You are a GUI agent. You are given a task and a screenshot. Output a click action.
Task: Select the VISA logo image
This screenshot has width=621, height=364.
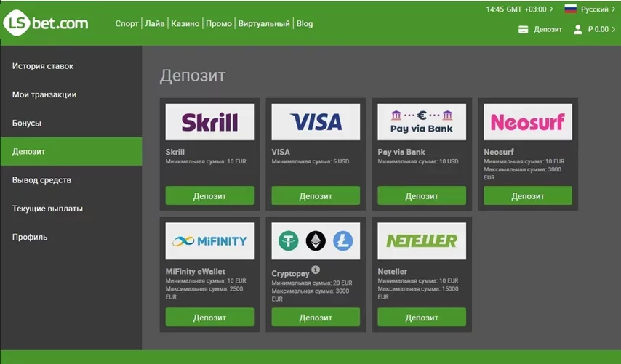tap(316, 122)
